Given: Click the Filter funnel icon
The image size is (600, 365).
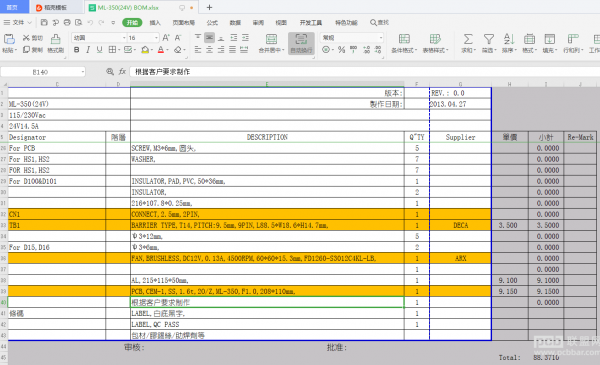Looking at the screenshot, I should (489, 39).
